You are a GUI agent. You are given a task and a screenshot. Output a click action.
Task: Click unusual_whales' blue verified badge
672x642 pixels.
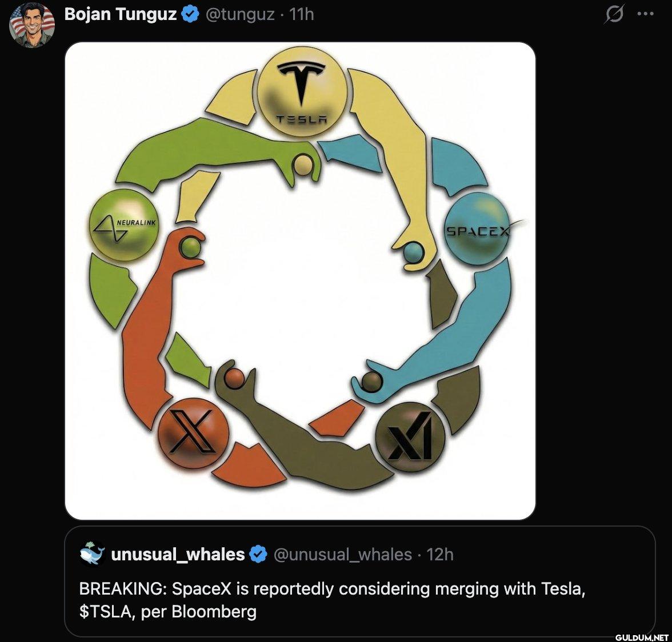258,554
